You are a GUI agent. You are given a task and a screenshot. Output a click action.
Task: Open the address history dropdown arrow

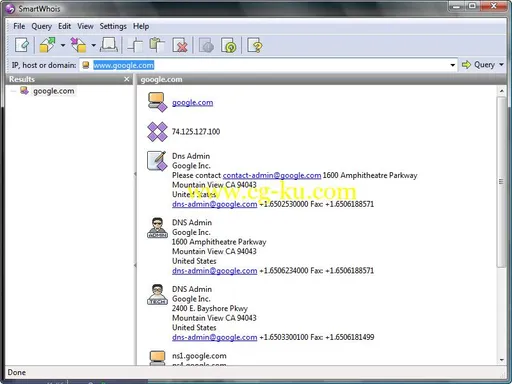pos(452,65)
